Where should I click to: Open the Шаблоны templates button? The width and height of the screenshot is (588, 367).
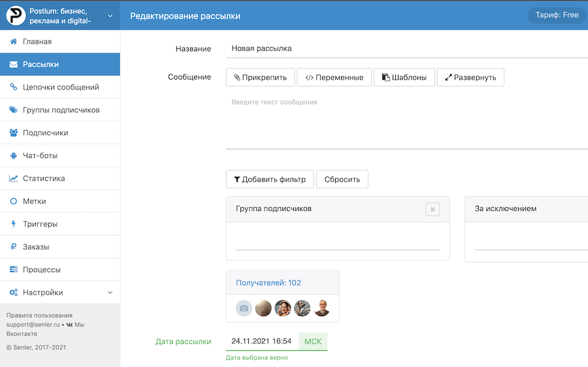[404, 77]
